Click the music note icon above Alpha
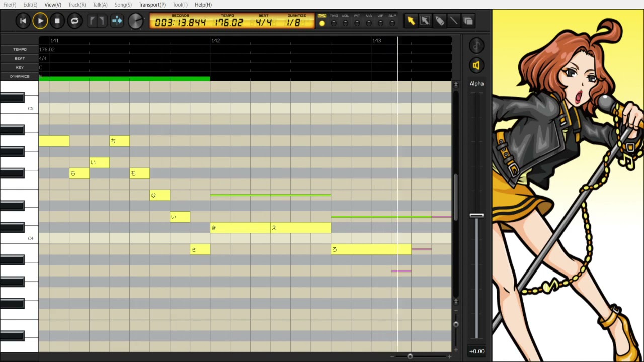 point(476,45)
